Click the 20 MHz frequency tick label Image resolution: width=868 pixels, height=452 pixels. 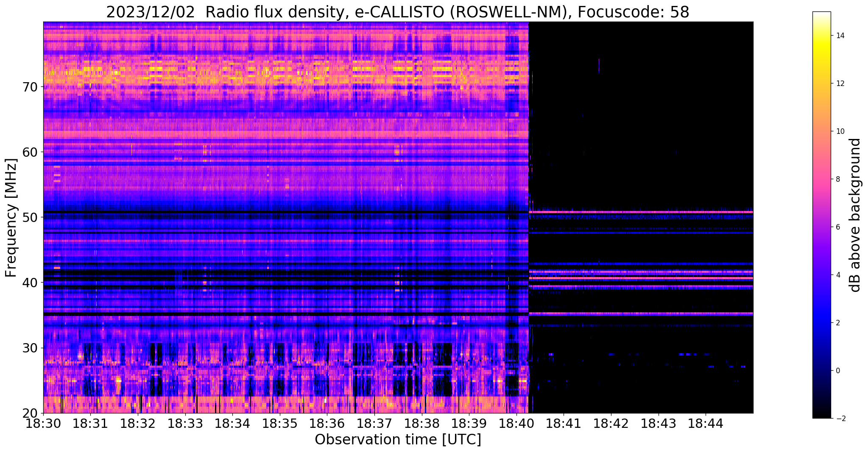[x=31, y=413]
